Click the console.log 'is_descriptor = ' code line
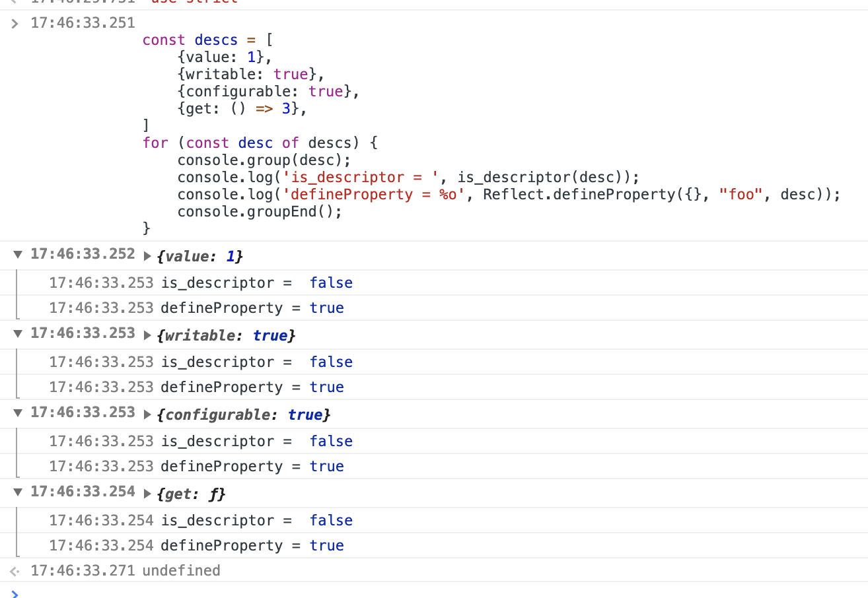Image resolution: width=868 pixels, height=598 pixels. tap(408, 177)
